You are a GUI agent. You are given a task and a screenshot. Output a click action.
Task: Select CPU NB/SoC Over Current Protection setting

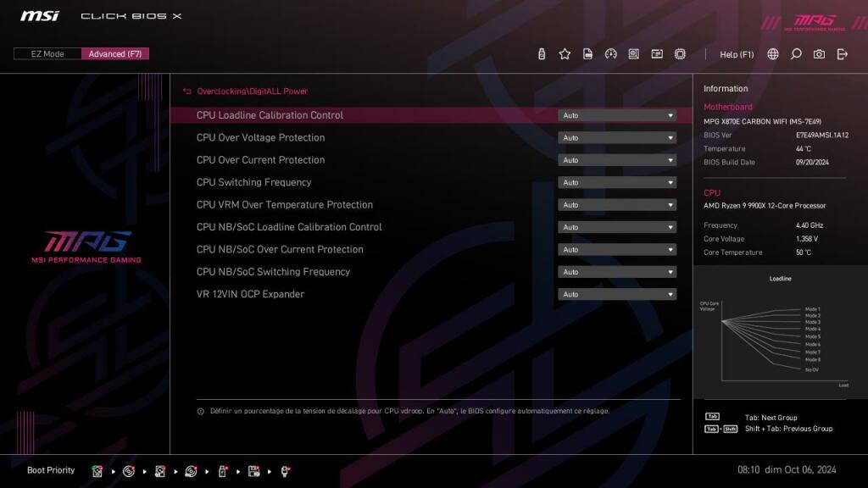(x=617, y=249)
